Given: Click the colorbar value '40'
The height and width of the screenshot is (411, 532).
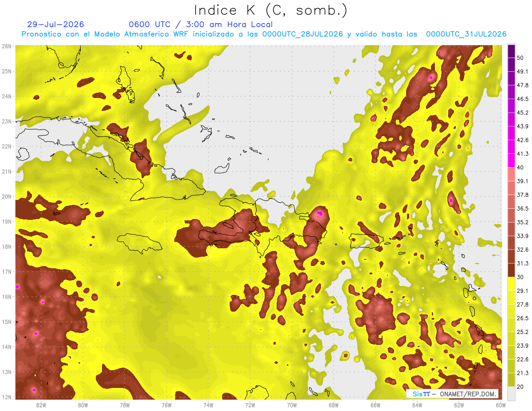Looking at the screenshot, I should (520, 167).
